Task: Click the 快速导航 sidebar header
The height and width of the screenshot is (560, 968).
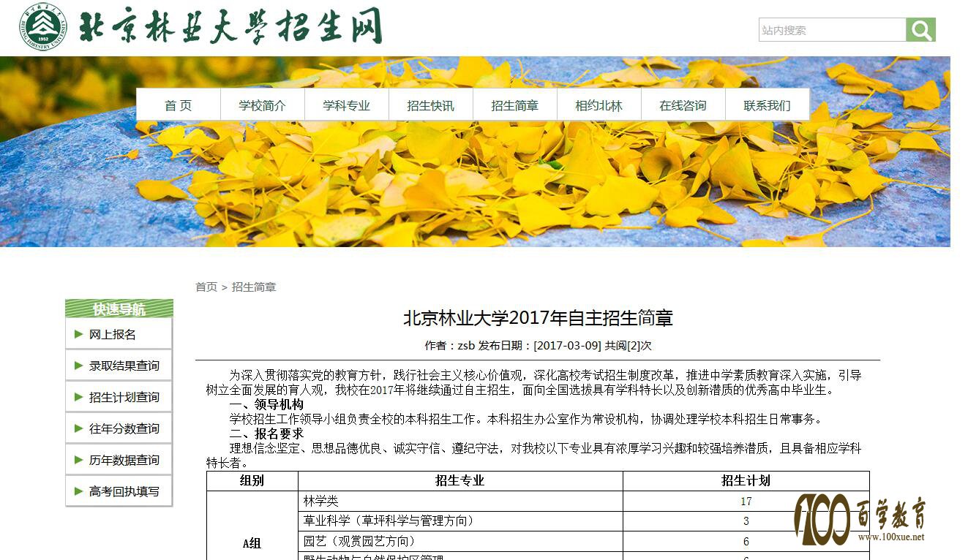Action: [119, 309]
